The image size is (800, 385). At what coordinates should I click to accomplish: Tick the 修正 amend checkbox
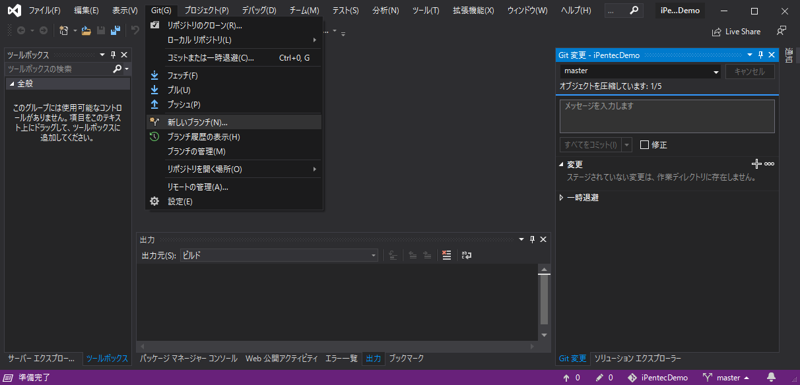coord(644,145)
